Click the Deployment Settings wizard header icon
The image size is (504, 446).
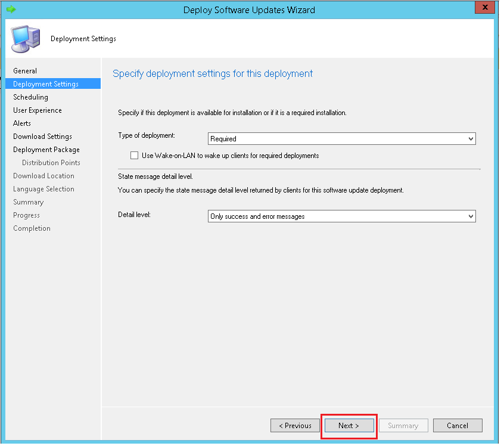click(x=25, y=38)
